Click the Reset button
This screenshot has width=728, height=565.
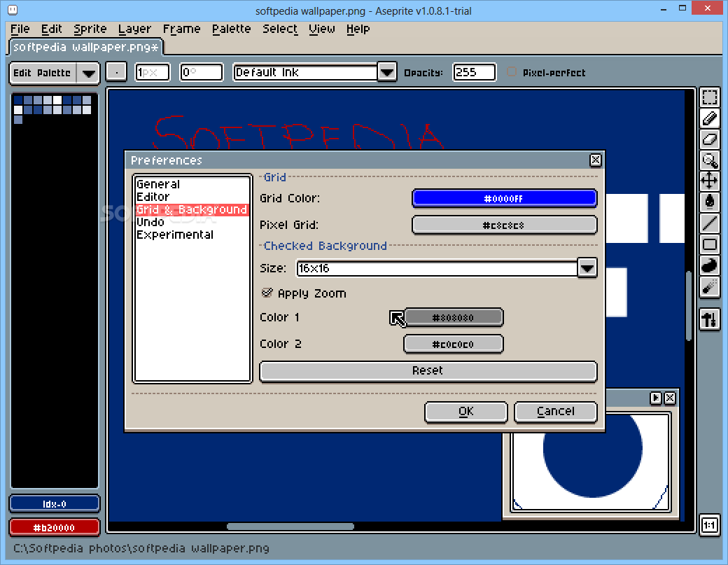click(428, 371)
